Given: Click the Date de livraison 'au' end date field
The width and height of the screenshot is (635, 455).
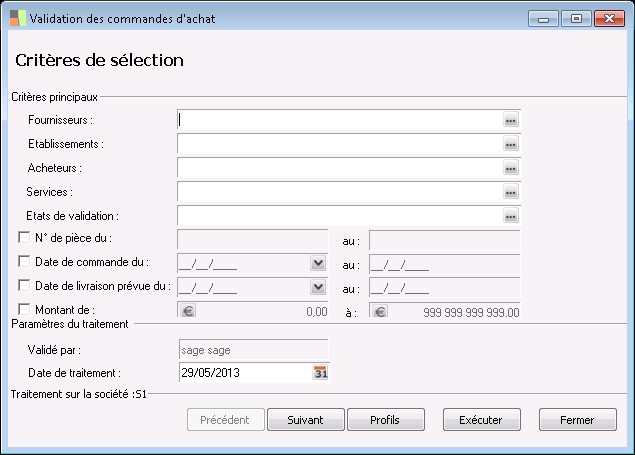Looking at the screenshot, I should (x=445, y=288).
